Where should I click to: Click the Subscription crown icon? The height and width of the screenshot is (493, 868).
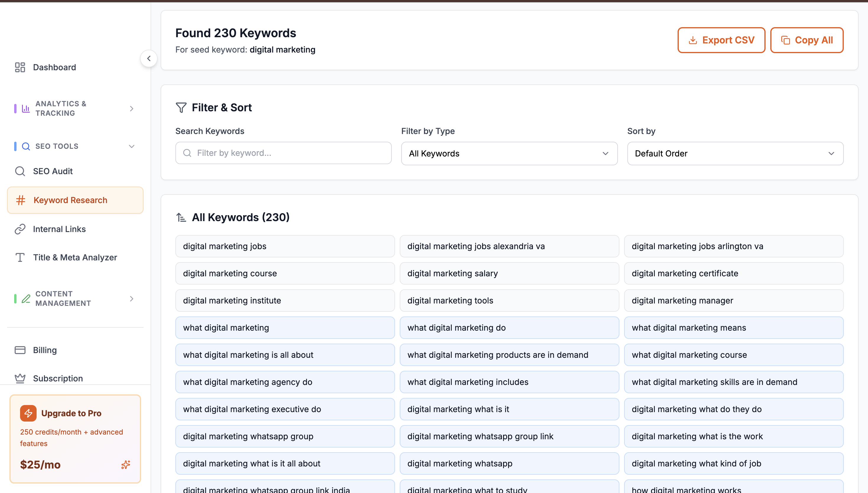click(20, 378)
